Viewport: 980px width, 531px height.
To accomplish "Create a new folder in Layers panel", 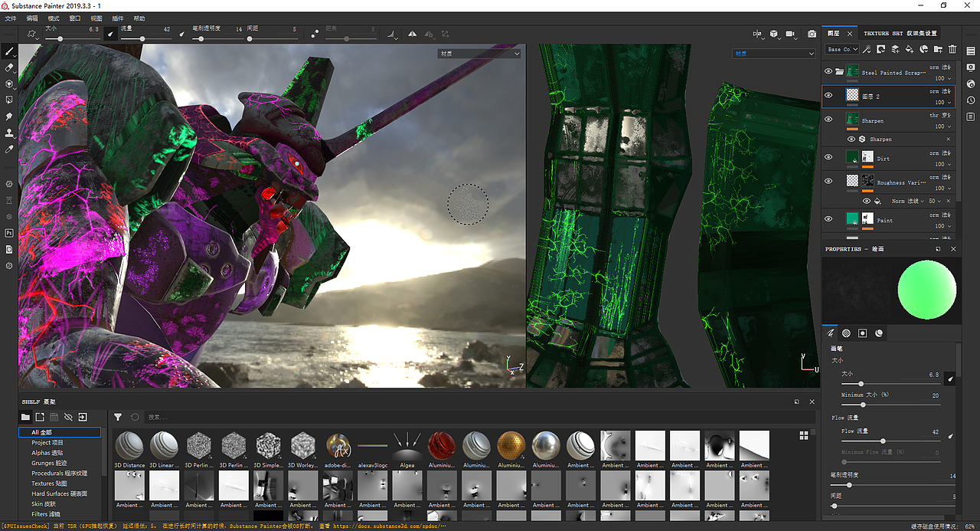I will pyautogui.click(x=938, y=49).
